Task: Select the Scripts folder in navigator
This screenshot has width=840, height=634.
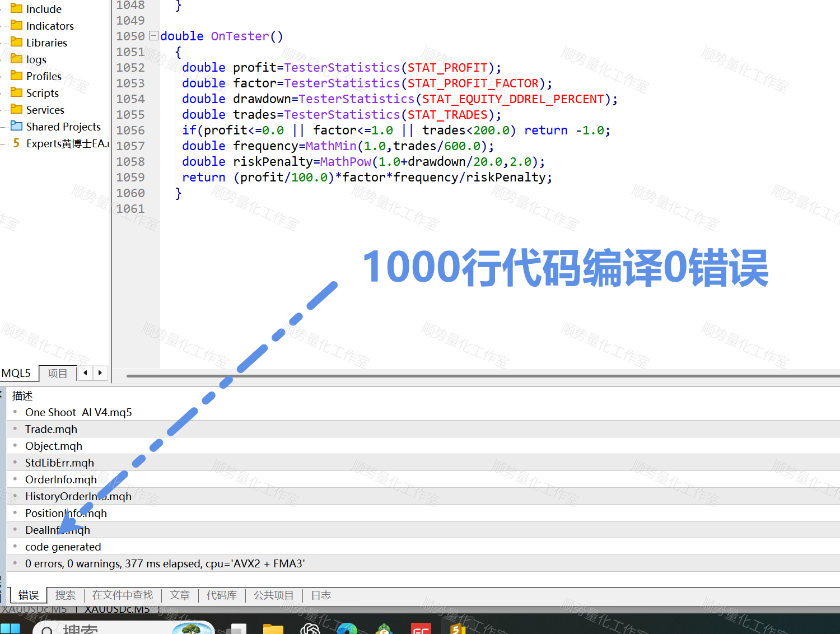Action: pos(43,93)
